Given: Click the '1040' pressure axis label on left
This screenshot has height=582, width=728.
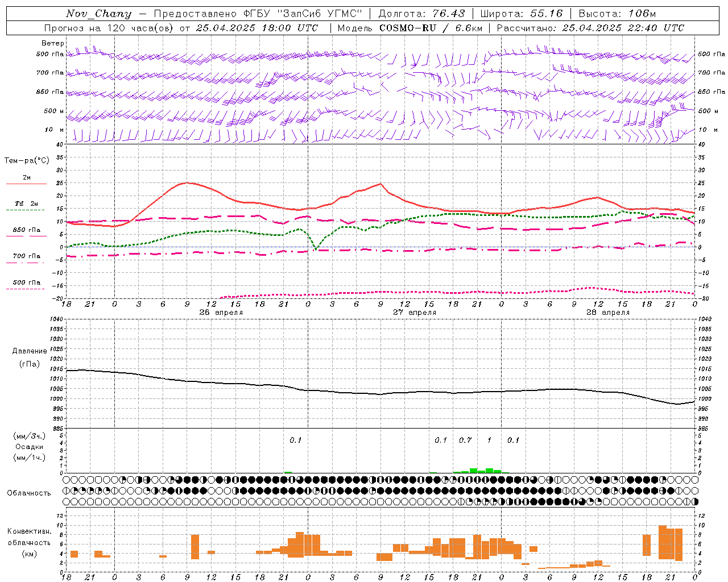Looking at the screenshot, I should coord(55,319).
